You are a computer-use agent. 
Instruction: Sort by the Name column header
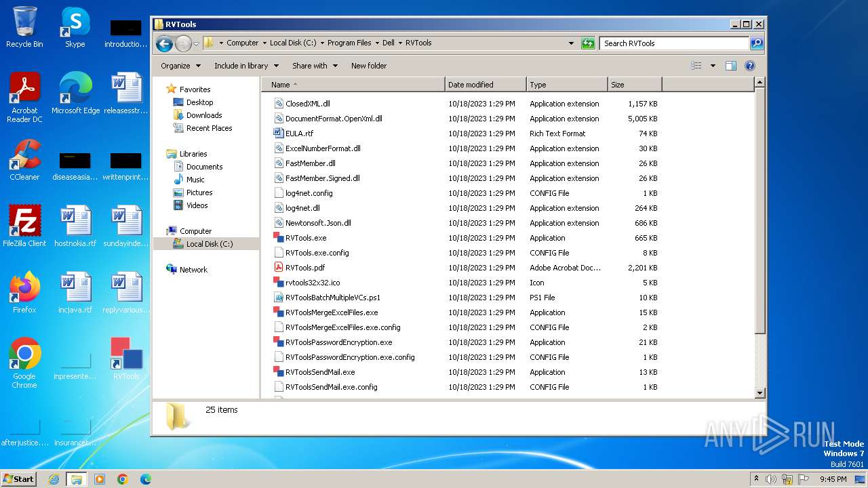(353, 85)
